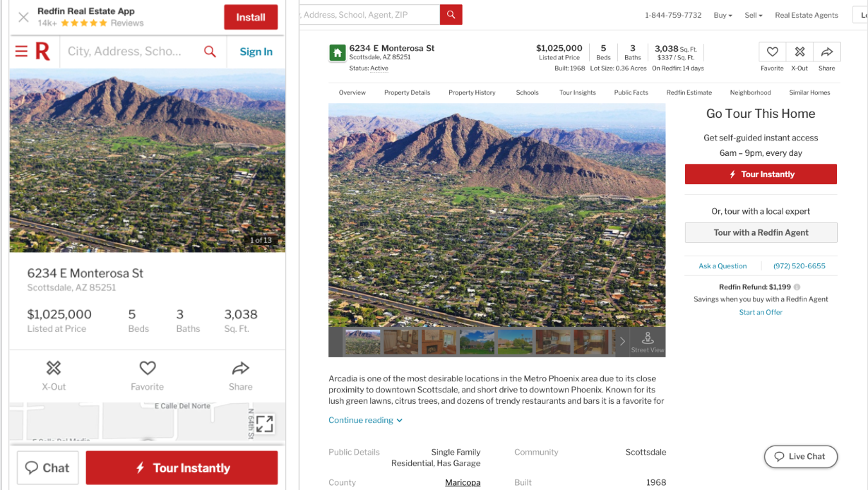Click the mobile app star rating
Screen dimensions: 868x490
pyautogui.click(x=84, y=23)
